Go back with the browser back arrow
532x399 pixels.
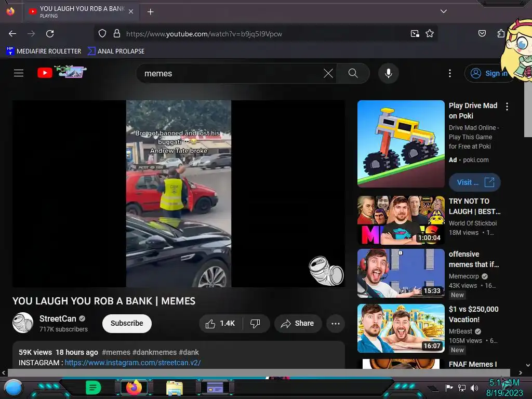click(12, 34)
